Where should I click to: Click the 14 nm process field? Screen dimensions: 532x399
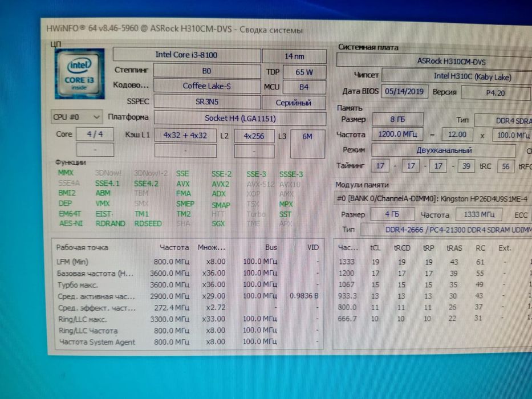tap(294, 56)
